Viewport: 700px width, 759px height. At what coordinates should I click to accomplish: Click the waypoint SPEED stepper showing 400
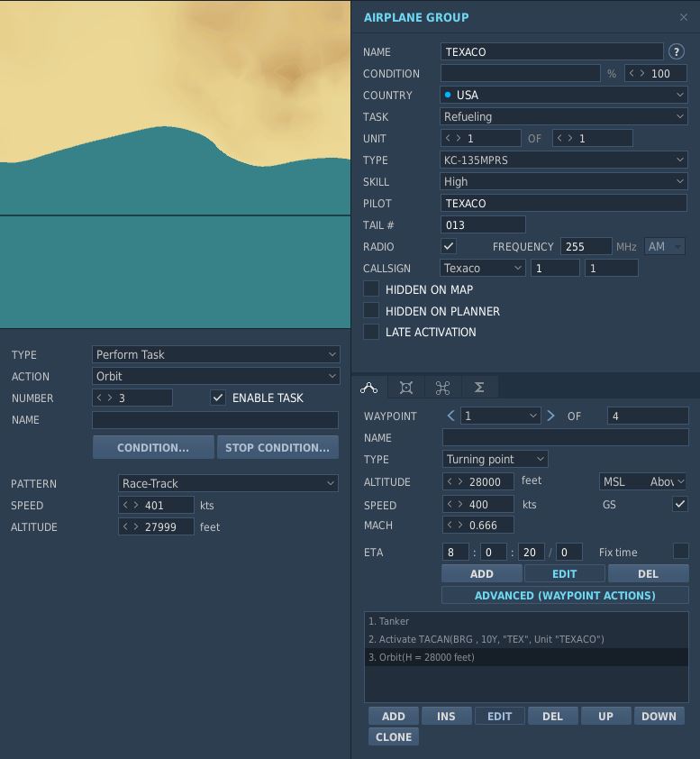coord(478,504)
